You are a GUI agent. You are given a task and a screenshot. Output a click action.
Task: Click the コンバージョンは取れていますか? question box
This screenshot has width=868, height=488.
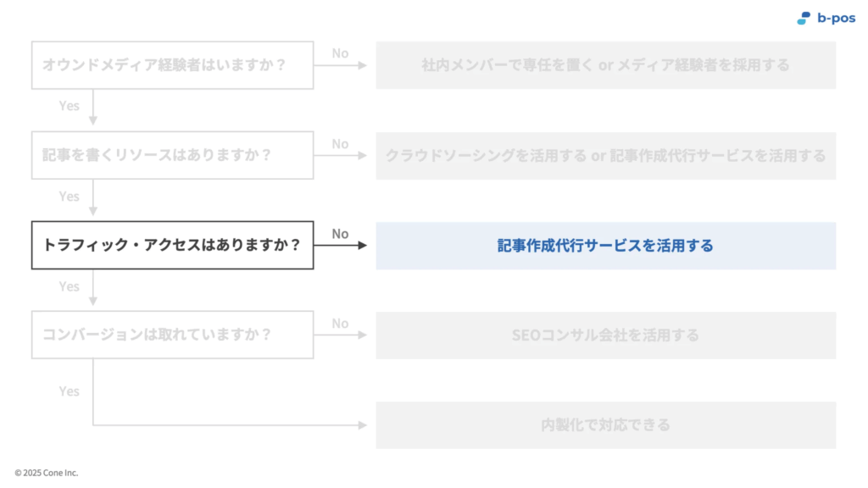pyautogui.click(x=173, y=335)
